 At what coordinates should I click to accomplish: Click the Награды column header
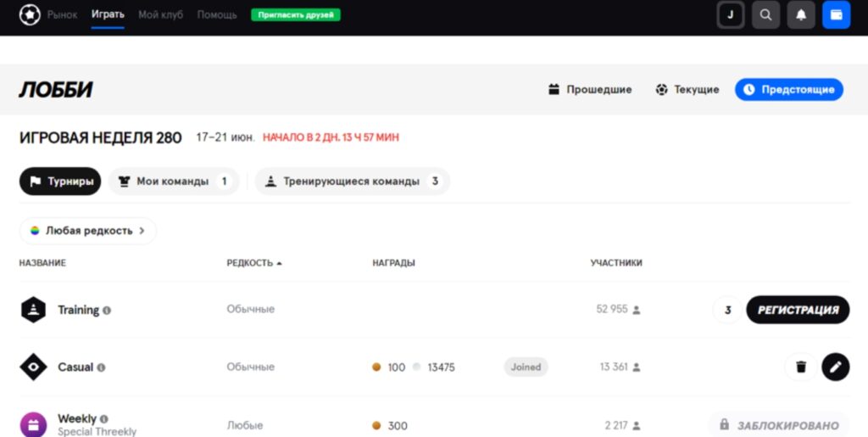click(393, 263)
